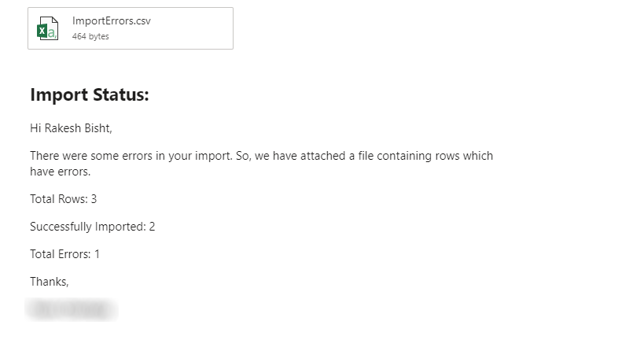644x362 pixels.
Task: Click the Excel CSV file icon
Action: 47,28
